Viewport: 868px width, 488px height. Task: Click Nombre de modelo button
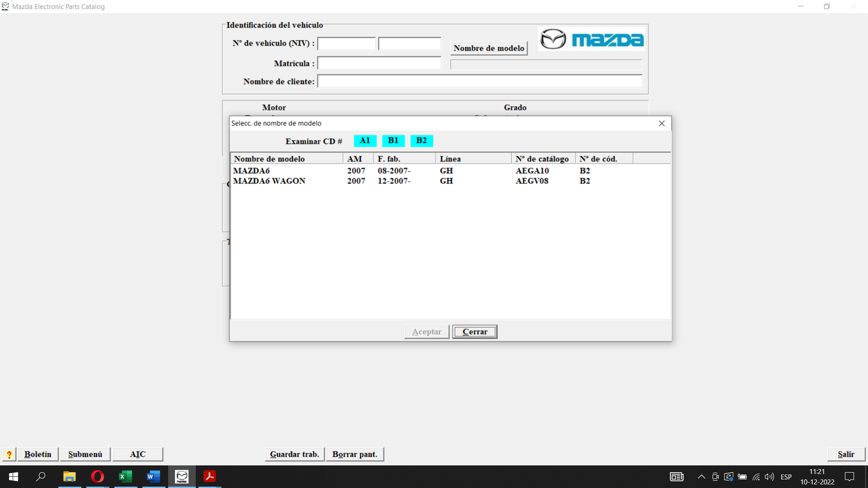(x=489, y=48)
